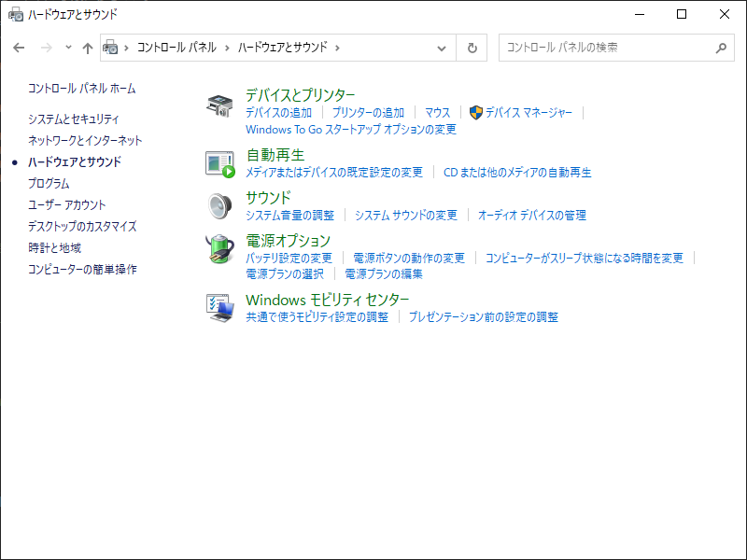Open Windows To Go スタートアップ オプションの変更

click(x=351, y=130)
